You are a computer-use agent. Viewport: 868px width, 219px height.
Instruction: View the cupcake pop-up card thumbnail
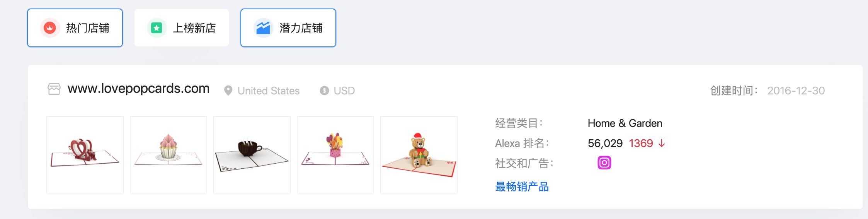(168, 155)
